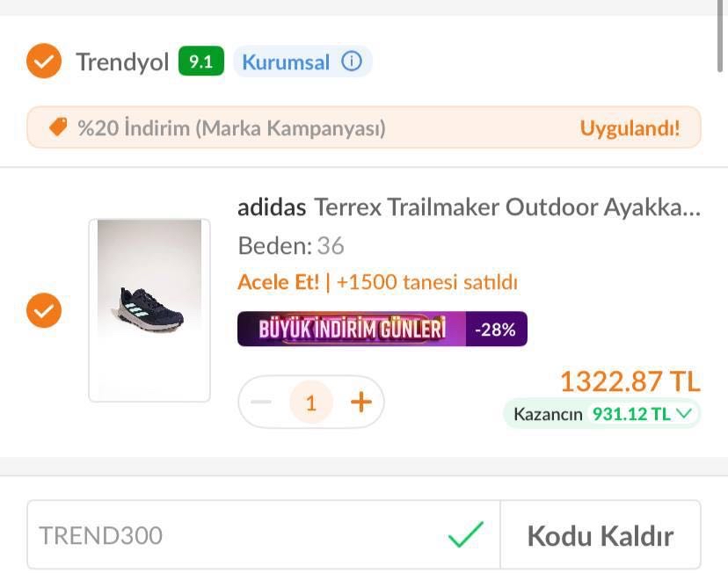Open the Trendyol seller link
The width and height of the screenshot is (728, 573).
coord(122,62)
